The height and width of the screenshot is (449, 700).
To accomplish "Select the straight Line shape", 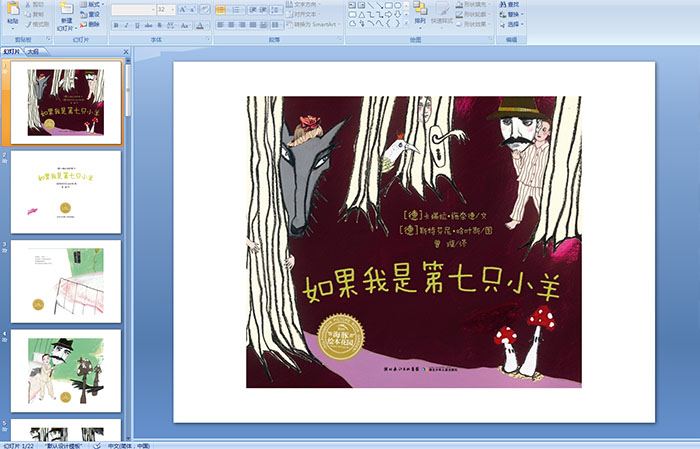I will coord(371,5).
